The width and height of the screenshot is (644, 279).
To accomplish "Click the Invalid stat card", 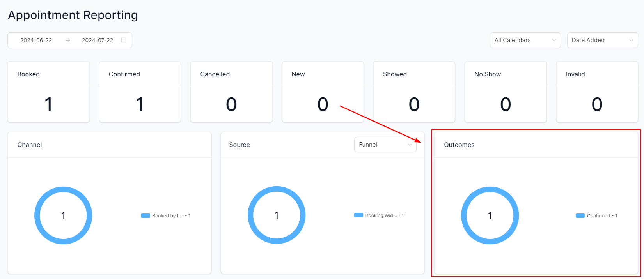I will (x=597, y=92).
